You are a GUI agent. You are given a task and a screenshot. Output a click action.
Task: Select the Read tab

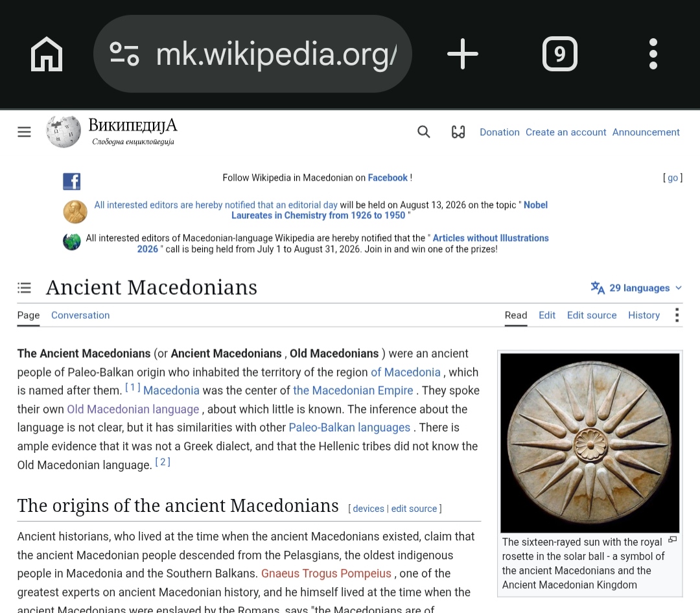(x=516, y=315)
